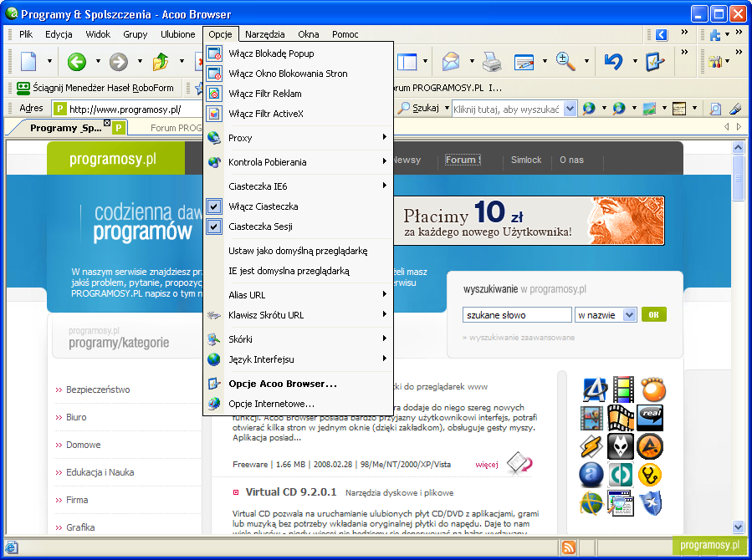752x560 pixels.
Task: Click the Simlock navigation link
Action: pyautogui.click(x=525, y=160)
